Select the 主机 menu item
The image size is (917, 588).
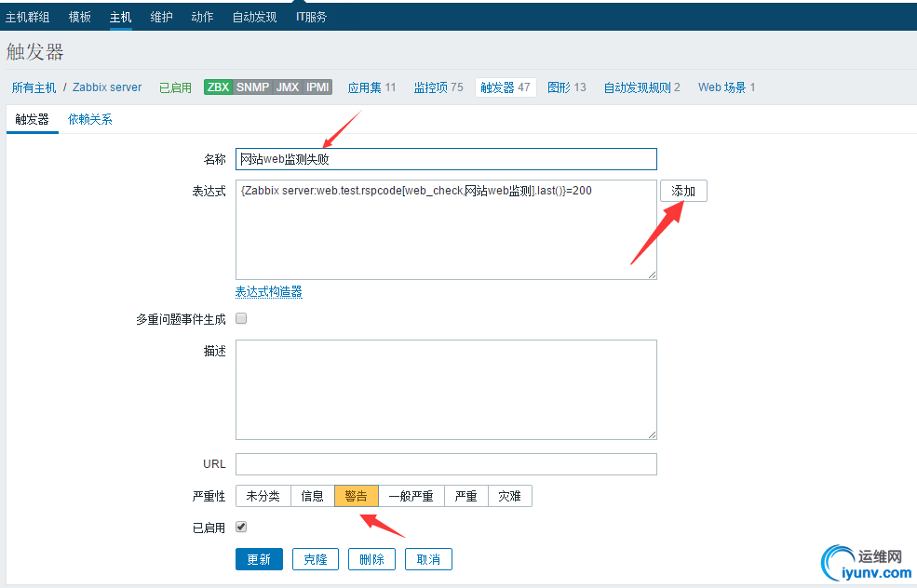pos(120,17)
